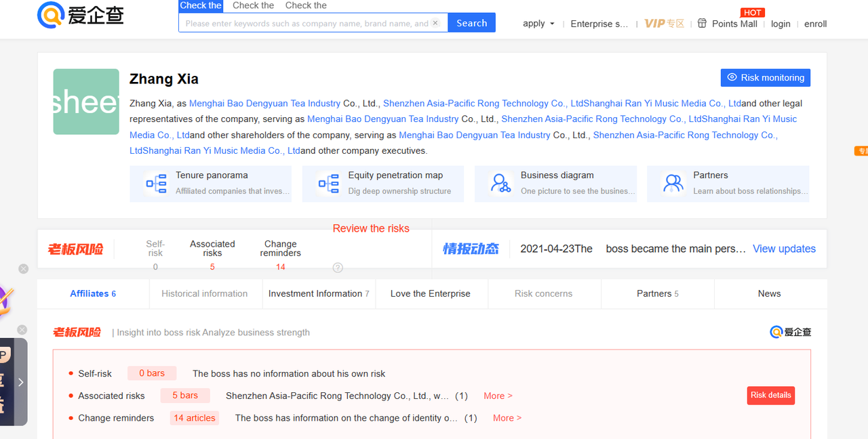
Task: Click the Change reminders 14 counter
Action: click(x=280, y=255)
